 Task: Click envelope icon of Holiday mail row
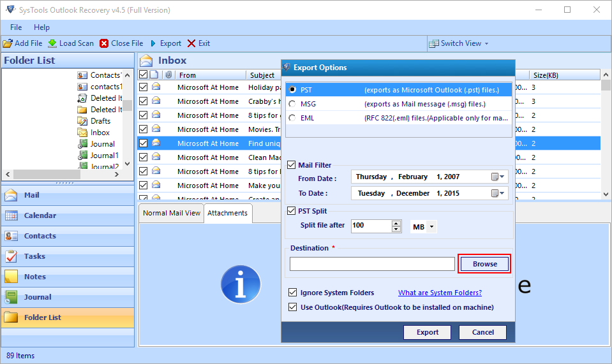156,87
